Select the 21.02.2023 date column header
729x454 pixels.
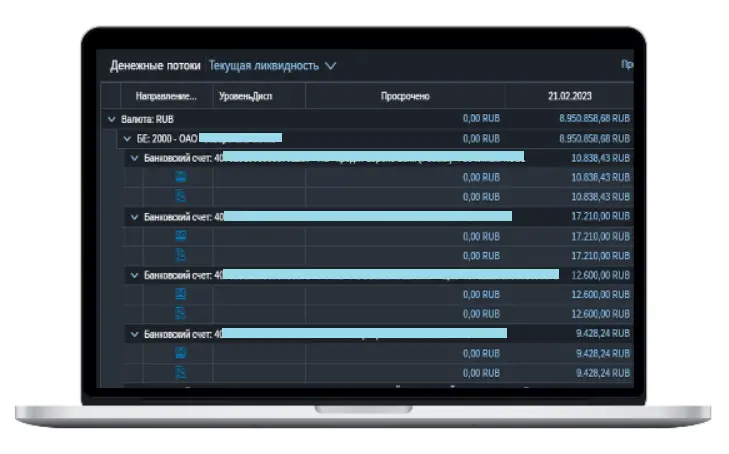pyautogui.click(x=569, y=96)
